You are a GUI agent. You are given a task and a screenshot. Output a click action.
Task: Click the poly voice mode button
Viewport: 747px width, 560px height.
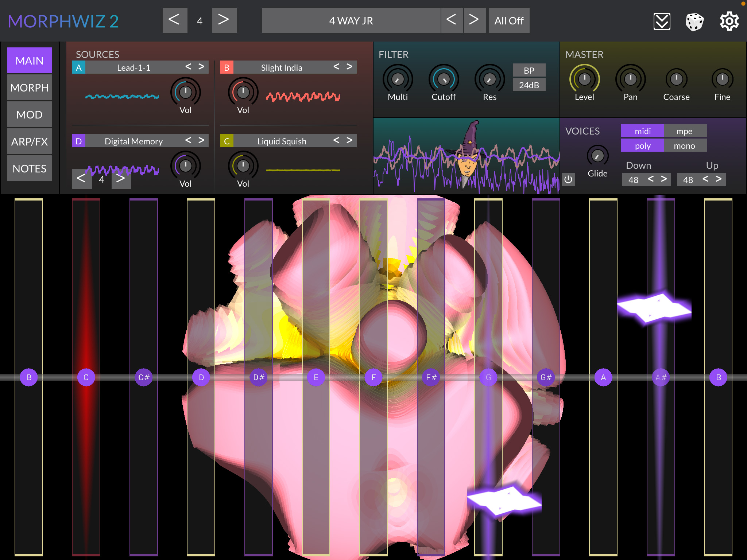pyautogui.click(x=640, y=147)
